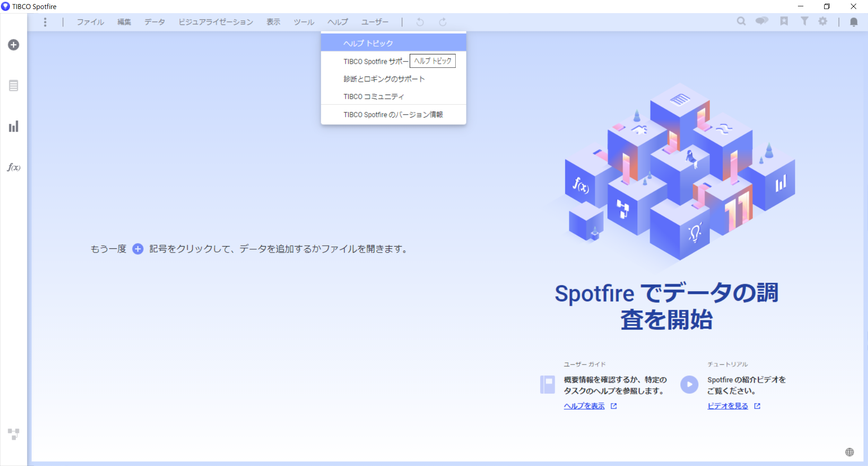Open the data canvas icon at bottom-left
Viewport: 868px width, 466px height.
[x=14, y=434]
